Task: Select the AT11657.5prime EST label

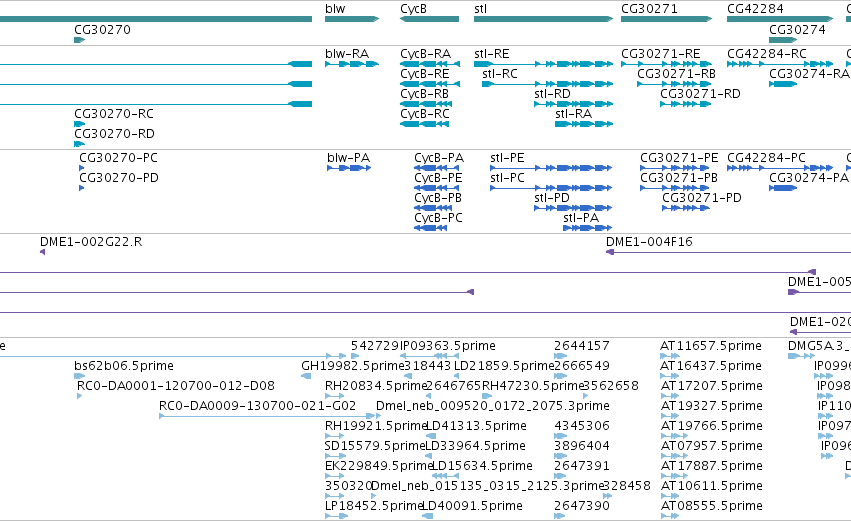Action: 711,346
